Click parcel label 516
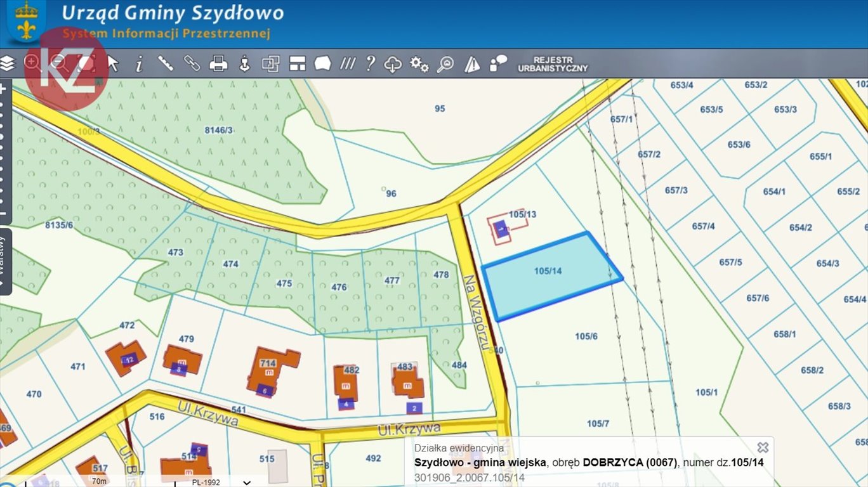868x487 pixels. point(157,417)
